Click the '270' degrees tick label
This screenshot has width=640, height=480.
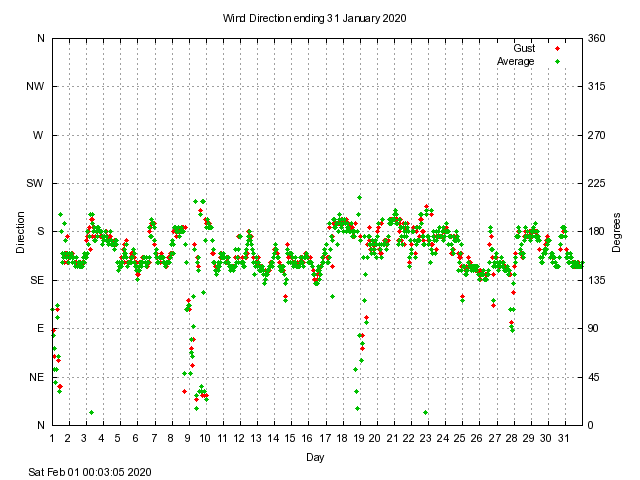pos(596,135)
